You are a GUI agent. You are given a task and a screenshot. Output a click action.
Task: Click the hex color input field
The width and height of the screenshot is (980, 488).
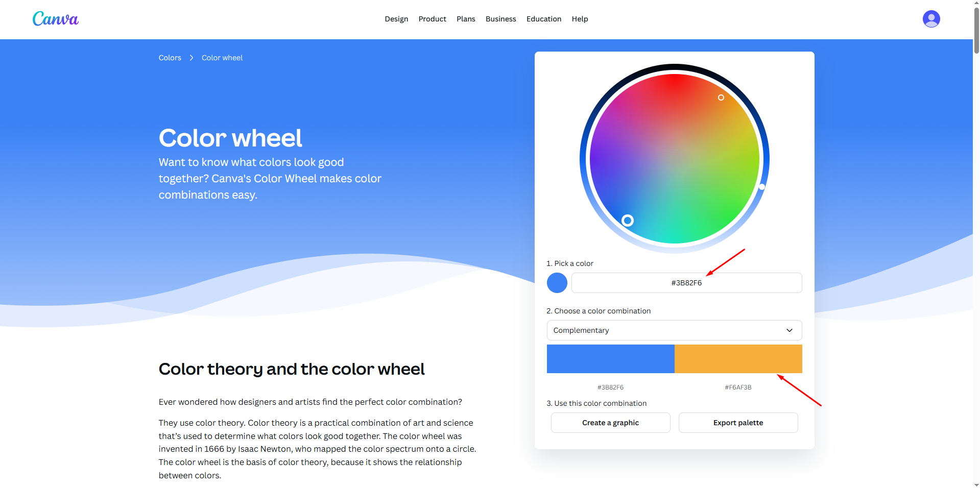point(686,283)
